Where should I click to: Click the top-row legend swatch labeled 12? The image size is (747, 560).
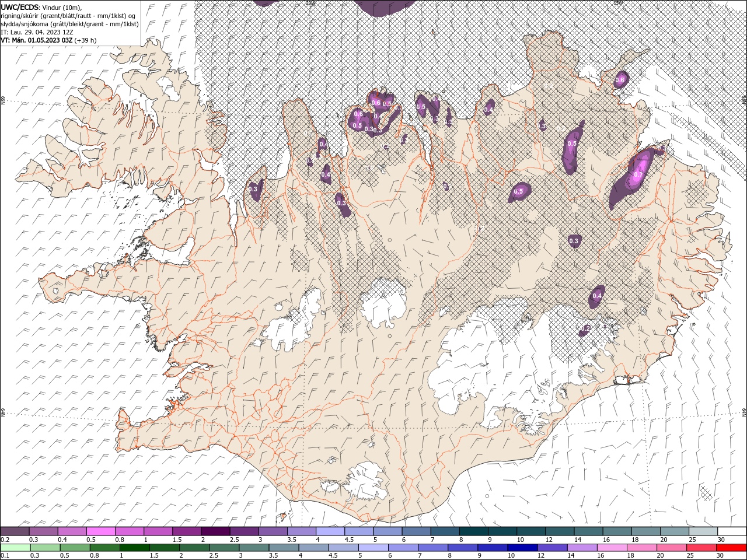tap(559, 531)
